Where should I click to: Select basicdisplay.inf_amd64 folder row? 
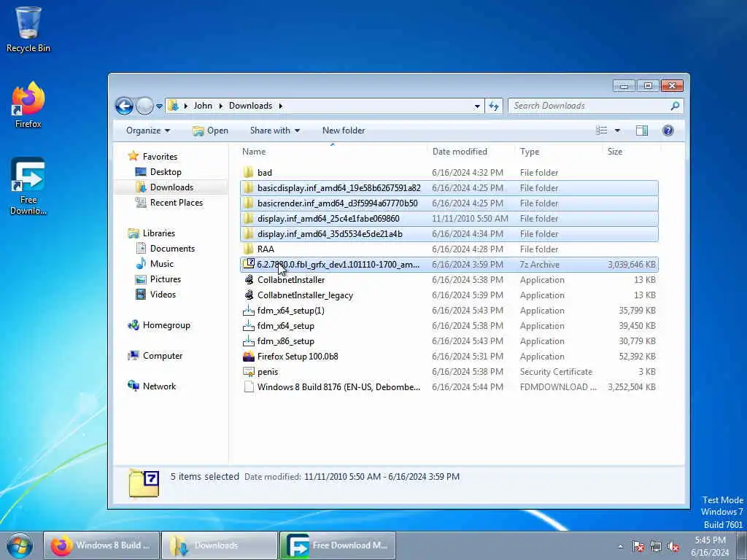(x=449, y=188)
